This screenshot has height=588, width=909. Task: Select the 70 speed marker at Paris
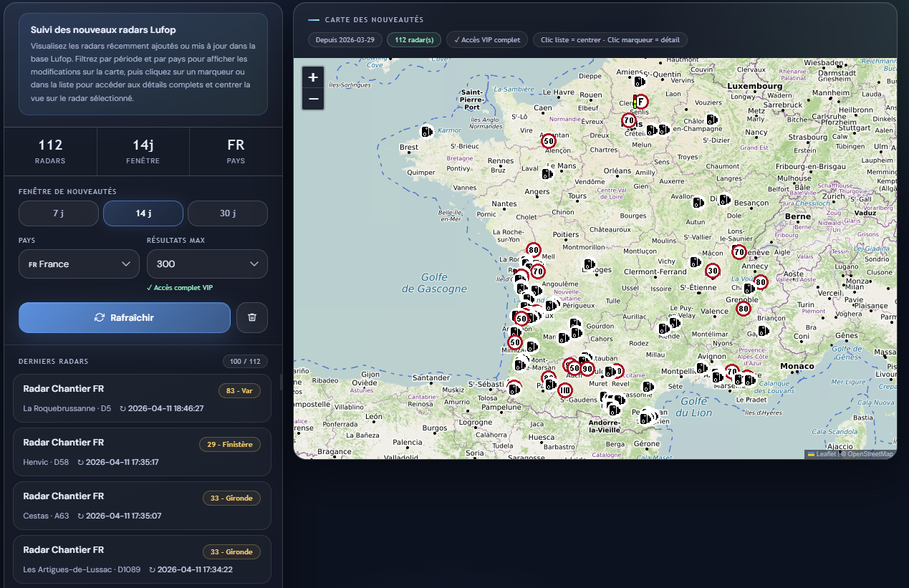[x=629, y=120]
